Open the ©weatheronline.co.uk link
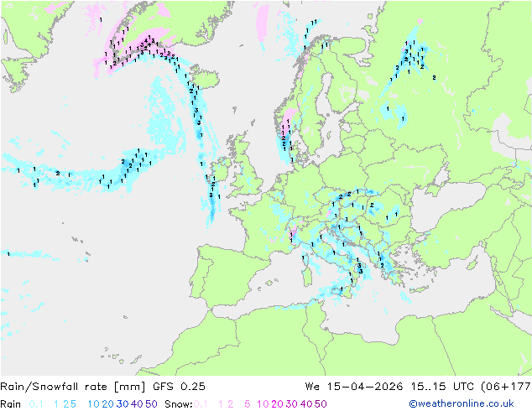The image size is (532, 411). pos(461,404)
